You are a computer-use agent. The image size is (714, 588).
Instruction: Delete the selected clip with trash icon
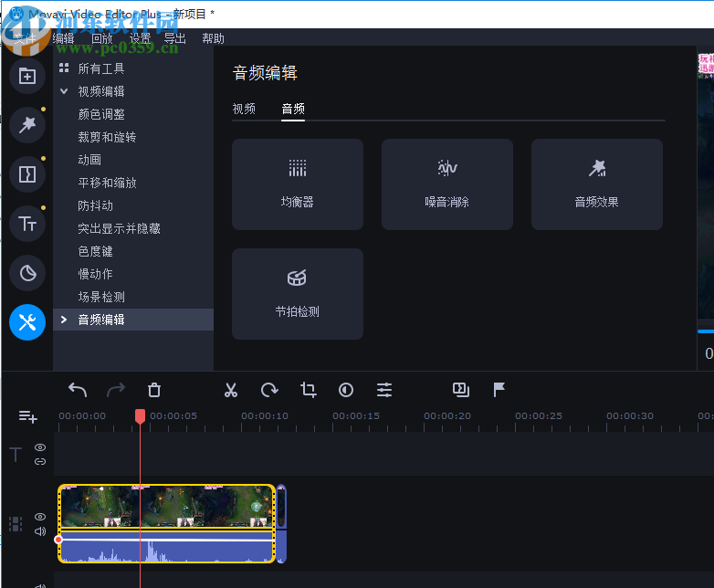coord(154,390)
